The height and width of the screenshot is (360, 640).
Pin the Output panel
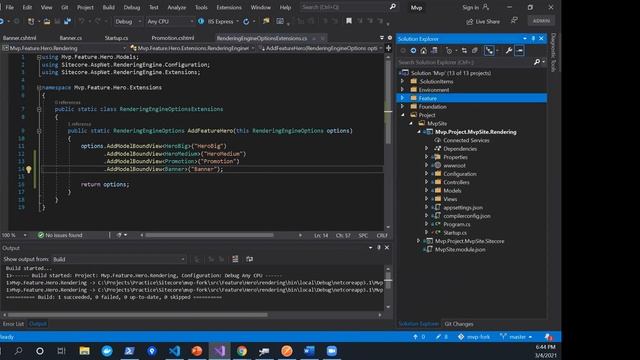click(x=378, y=247)
